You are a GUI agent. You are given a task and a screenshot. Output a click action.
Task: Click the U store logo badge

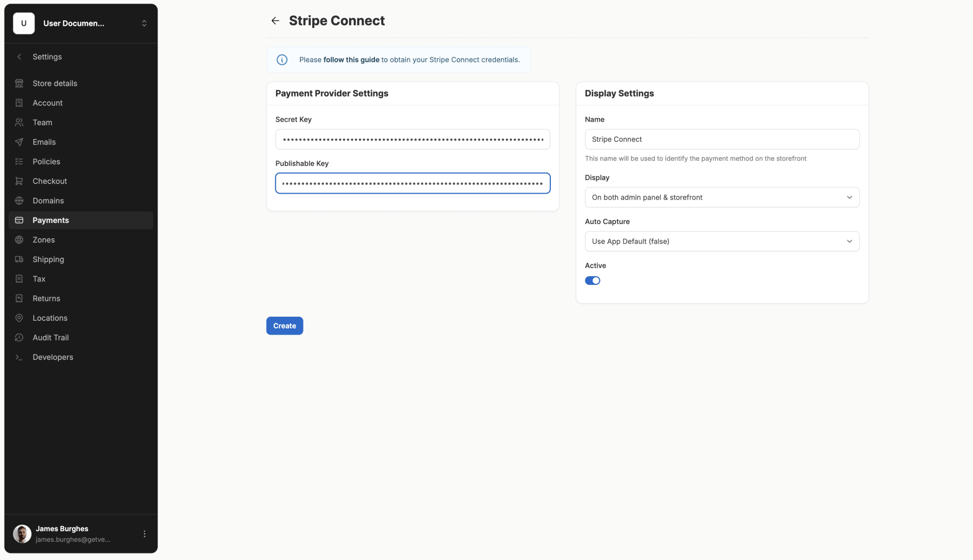24,23
